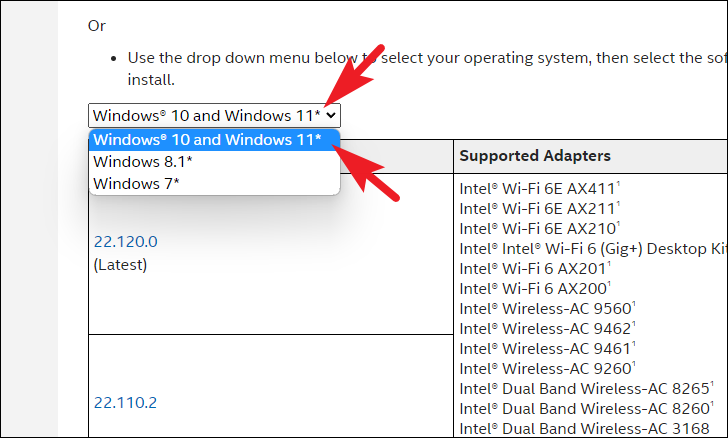The image size is (728, 438).
Task: Pick the Windows 7 option
Action: click(x=136, y=183)
